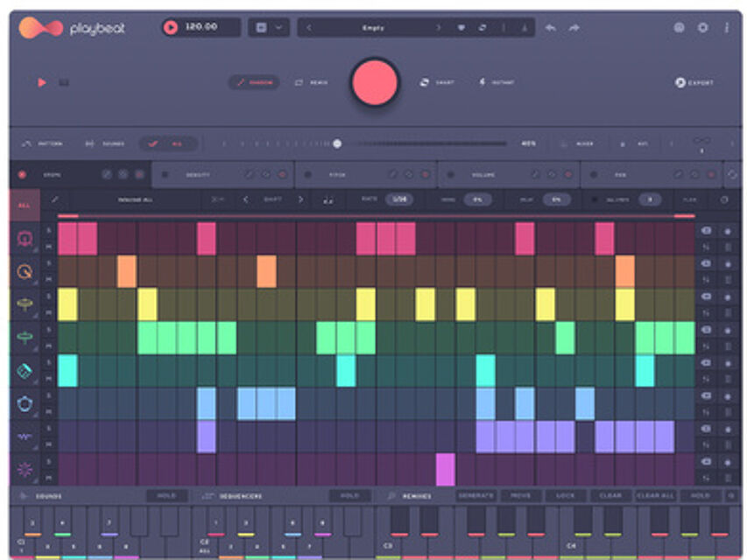Go to next preset with right chevron
This screenshot has height=560, width=747.
point(439,28)
